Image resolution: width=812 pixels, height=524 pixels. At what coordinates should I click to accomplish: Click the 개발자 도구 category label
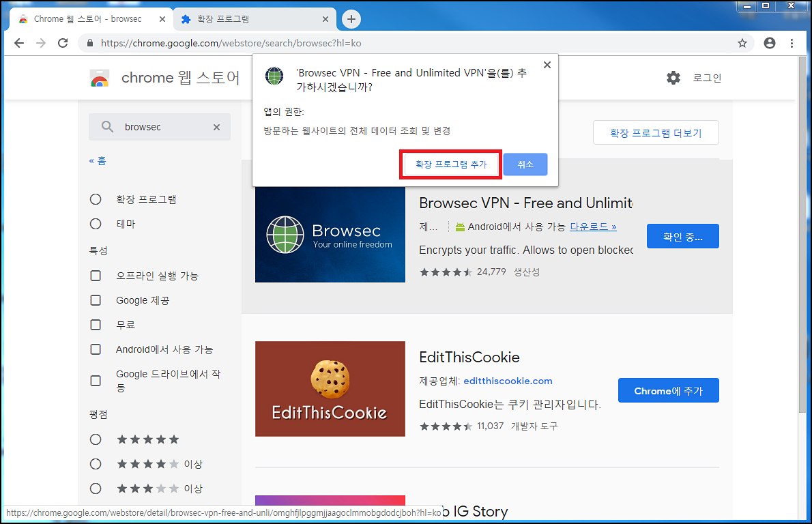pyautogui.click(x=534, y=426)
